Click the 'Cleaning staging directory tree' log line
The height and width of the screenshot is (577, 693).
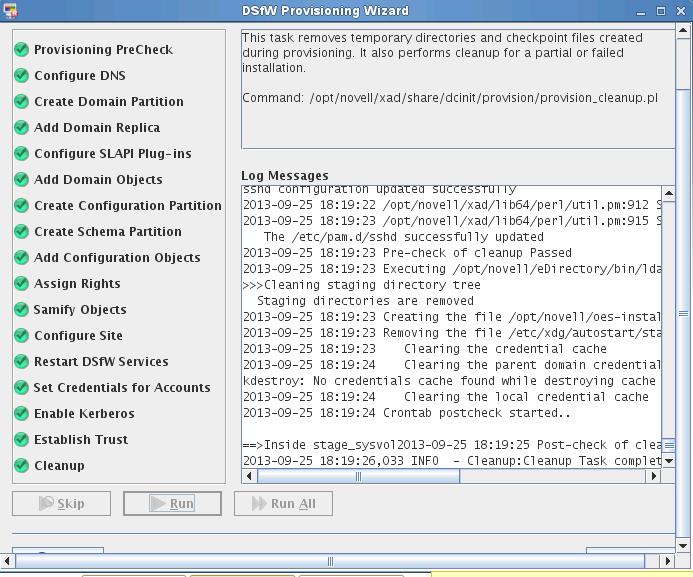tap(362, 285)
